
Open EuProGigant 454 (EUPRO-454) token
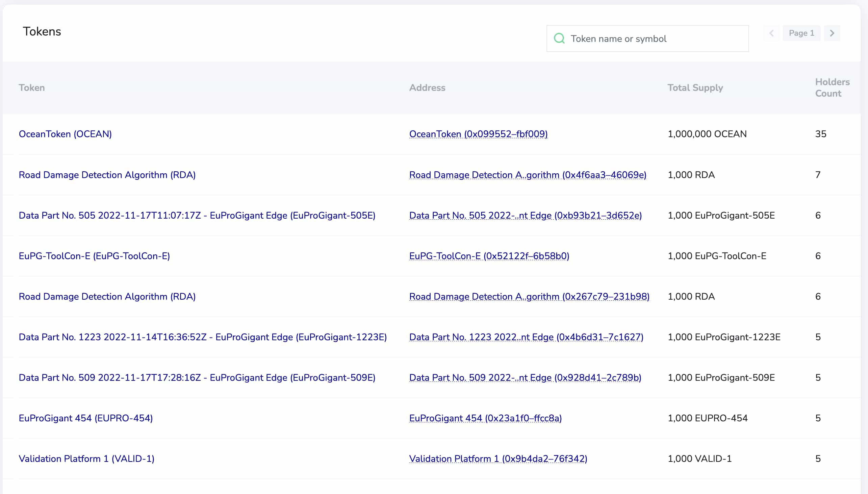pyautogui.click(x=86, y=418)
